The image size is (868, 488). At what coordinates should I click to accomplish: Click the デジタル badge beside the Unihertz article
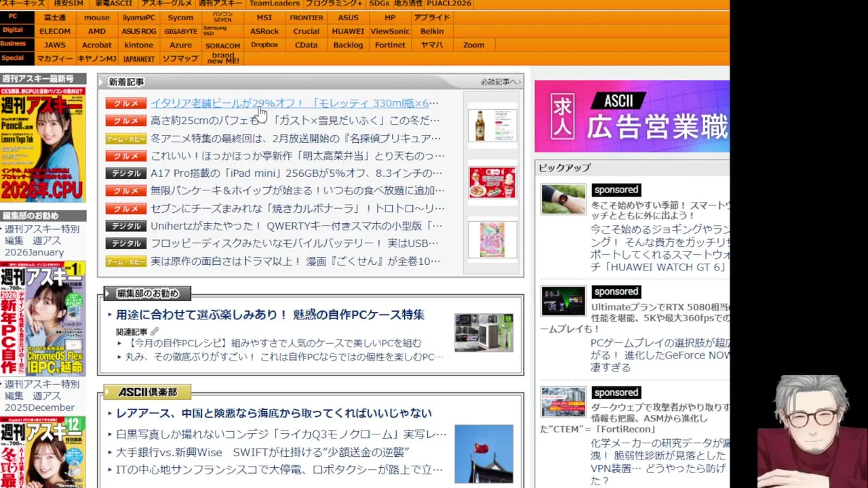126,226
